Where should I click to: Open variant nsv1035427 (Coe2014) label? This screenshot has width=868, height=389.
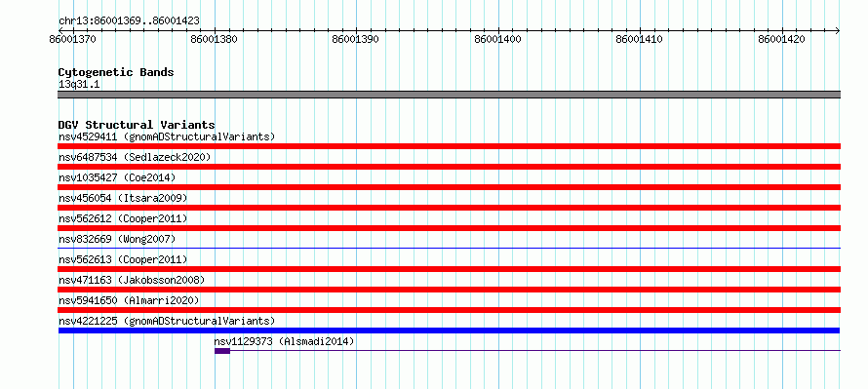117,177
